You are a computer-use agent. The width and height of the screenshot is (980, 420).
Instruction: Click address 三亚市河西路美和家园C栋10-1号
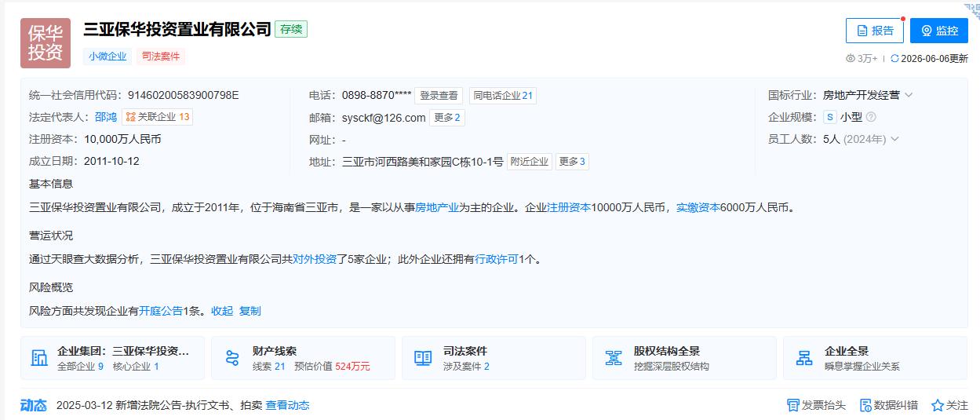click(422, 162)
